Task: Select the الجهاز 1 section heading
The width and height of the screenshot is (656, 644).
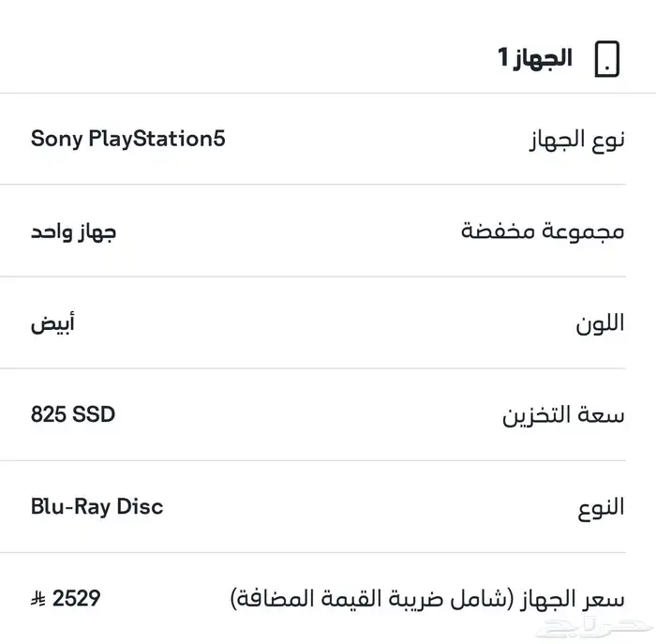Action: (534, 58)
